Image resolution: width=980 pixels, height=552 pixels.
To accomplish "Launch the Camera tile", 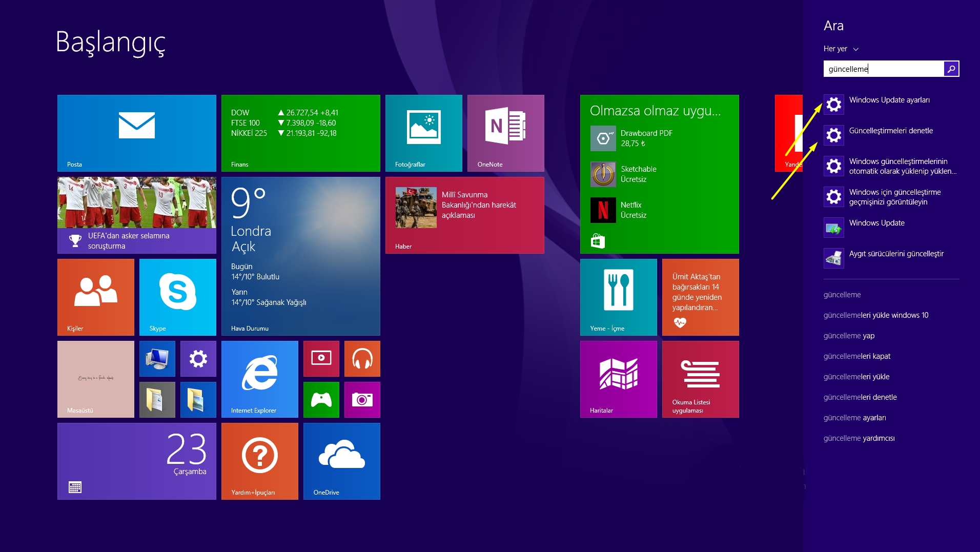I will [x=362, y=399].
